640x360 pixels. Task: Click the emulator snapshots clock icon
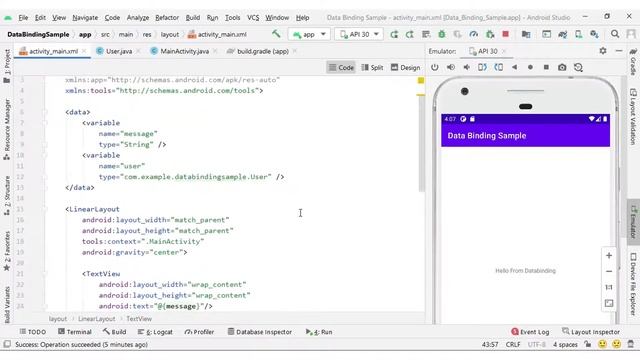click(x=578, y=67)
